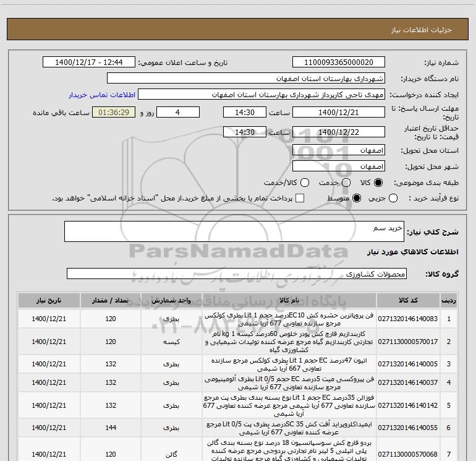Choose متوسط purchase process type

click(357, 198)
